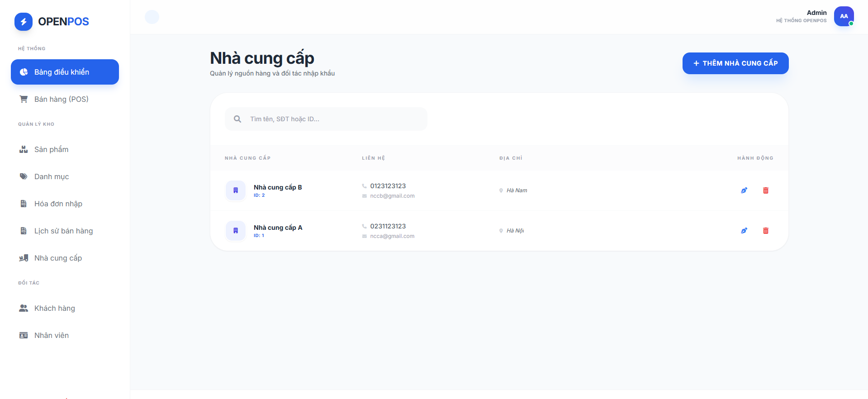Click address Hà Nam

pyautogui.click(x=517, y=190)
